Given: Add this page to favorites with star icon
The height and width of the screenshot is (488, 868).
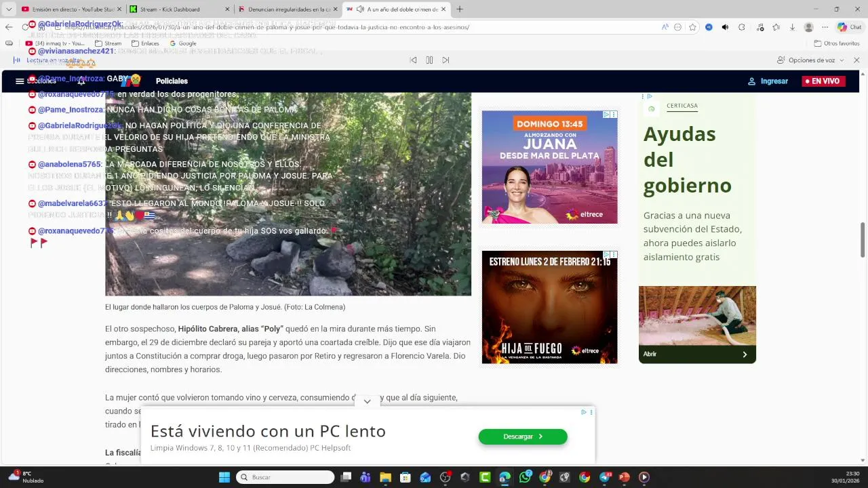Looking at the screenshot, I should click(x=692, y=27).
